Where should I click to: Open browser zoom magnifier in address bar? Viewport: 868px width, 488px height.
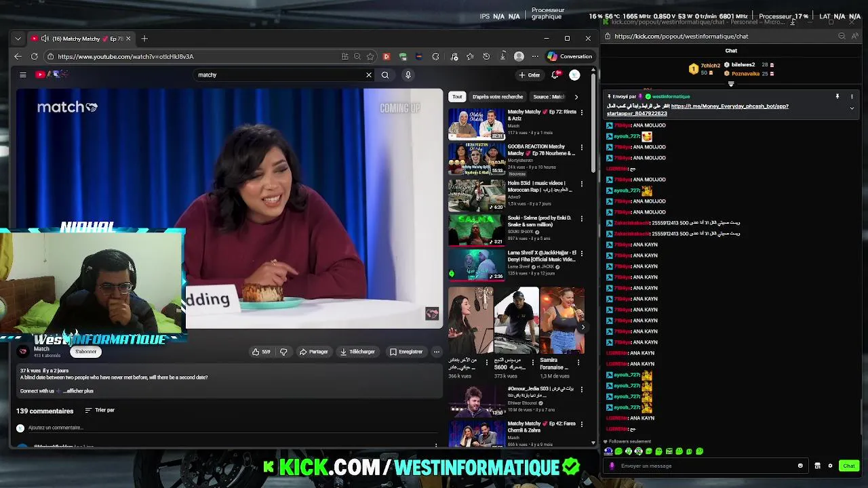coord(357,56)
